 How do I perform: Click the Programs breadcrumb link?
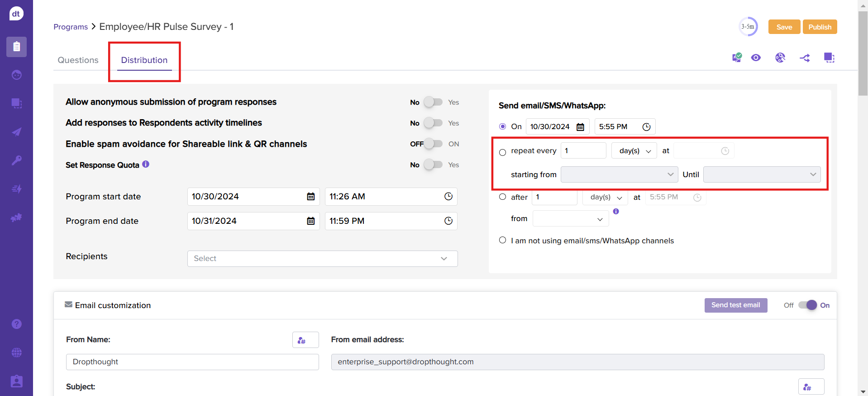point(71,27)
